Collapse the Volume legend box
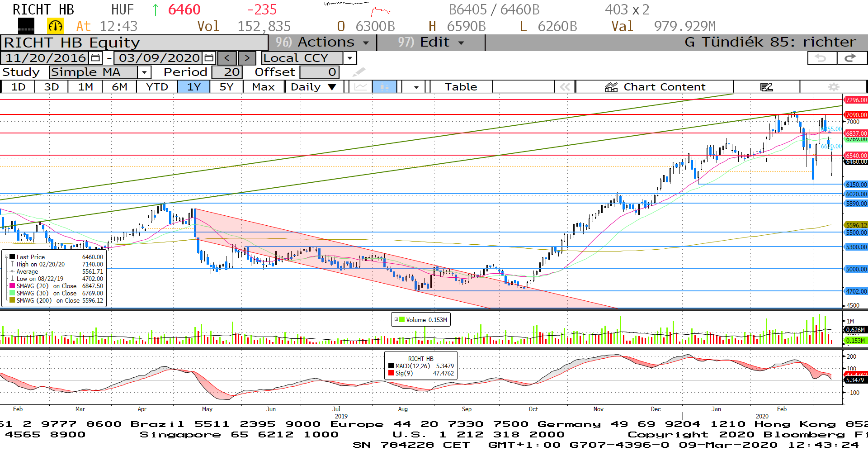 coord(396,319)
